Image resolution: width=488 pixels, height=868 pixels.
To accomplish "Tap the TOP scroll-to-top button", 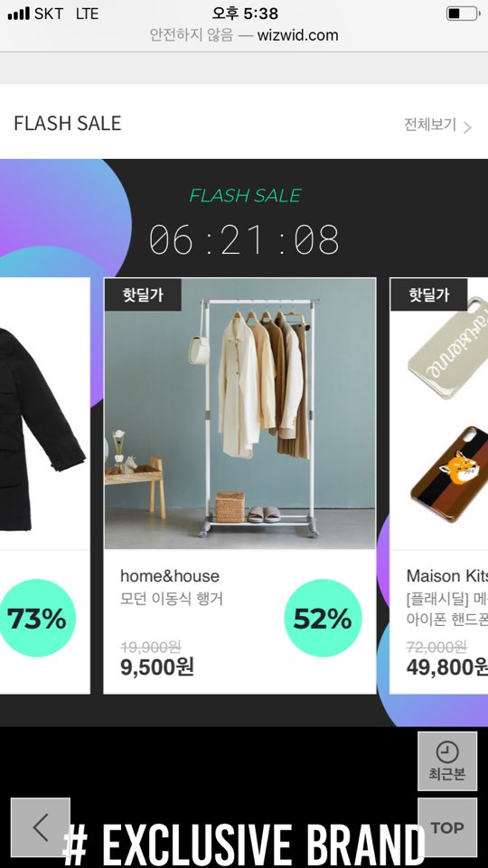I will pos(447,827).
